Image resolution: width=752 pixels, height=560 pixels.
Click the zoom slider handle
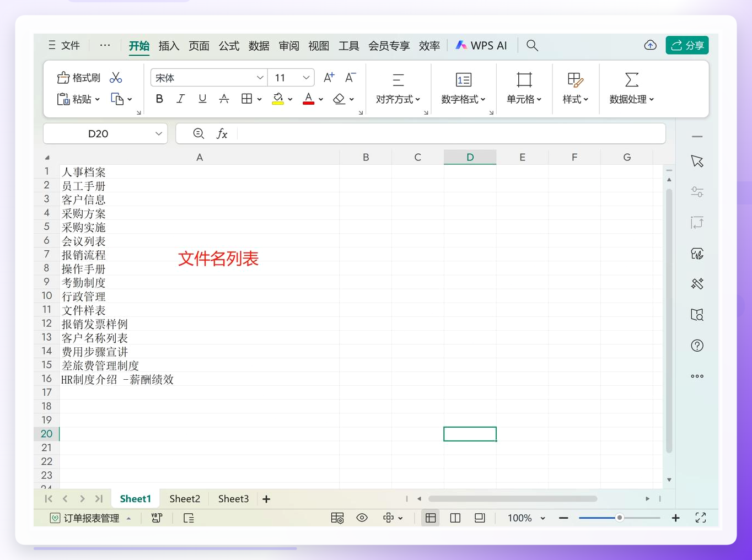pyautogui.click(x=620, y=518)
